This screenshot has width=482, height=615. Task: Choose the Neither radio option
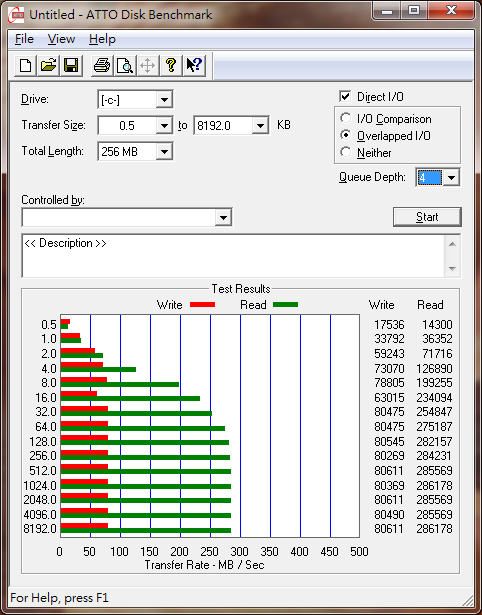pyautogui.click(x=346, y=152)
